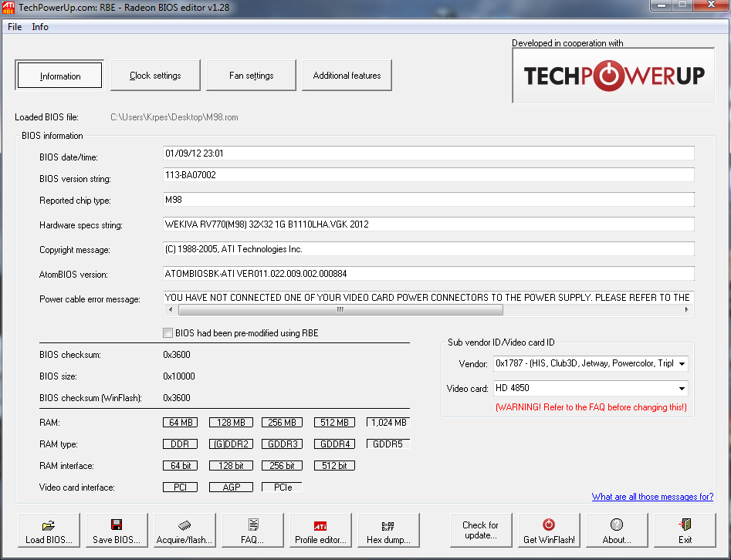Click the About button icon
This screenshot has width=731, height=560.
coord(617,525)
